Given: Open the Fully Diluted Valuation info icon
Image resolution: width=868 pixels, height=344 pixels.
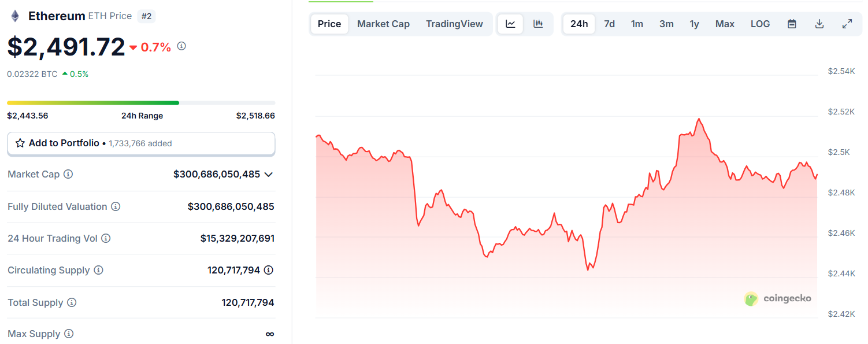Looking at the screenshot, I should 116,206.
